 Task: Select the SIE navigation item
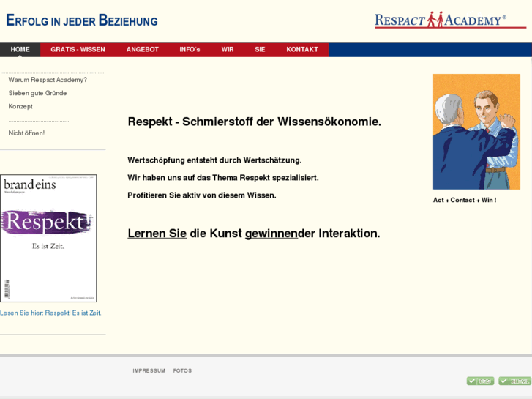tap(260, 50)
